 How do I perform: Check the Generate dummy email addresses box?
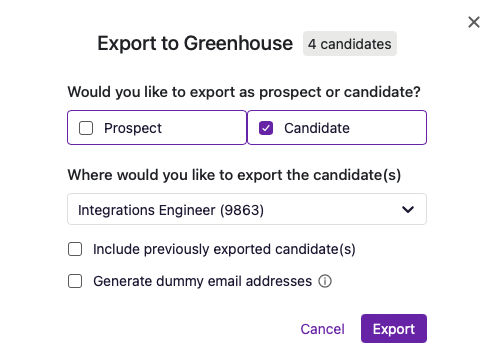pos(75,281)
